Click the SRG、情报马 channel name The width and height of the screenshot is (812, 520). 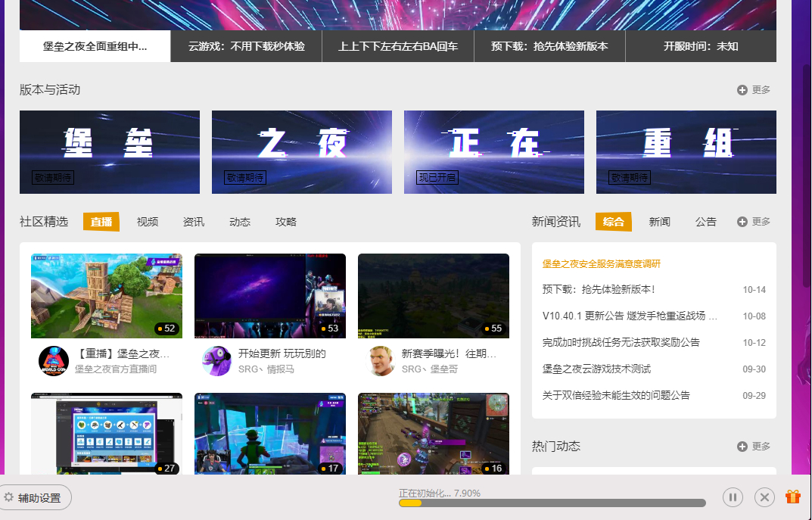[266, 369]
